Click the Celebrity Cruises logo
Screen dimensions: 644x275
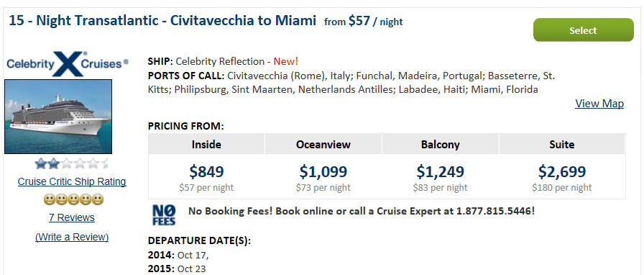68,64
